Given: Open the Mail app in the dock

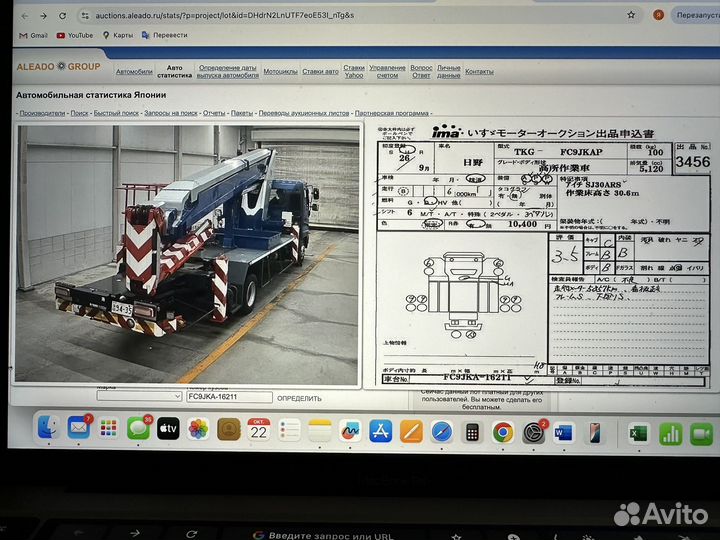Looking at the screenshot, I should (79, 429).
